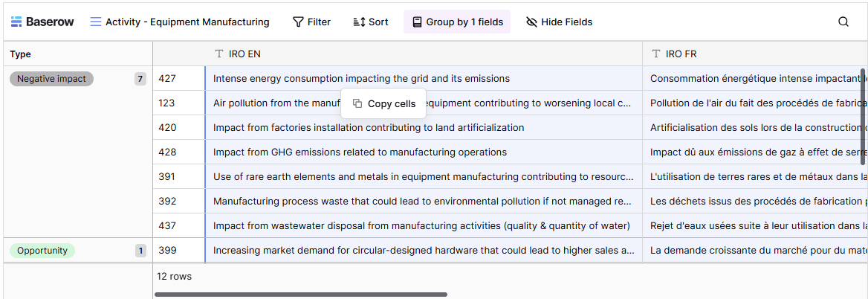Viewport: 868px width, 299px height.
Task: Click the Hide Fields crossed-eye icon
Action: click(531, 22)
